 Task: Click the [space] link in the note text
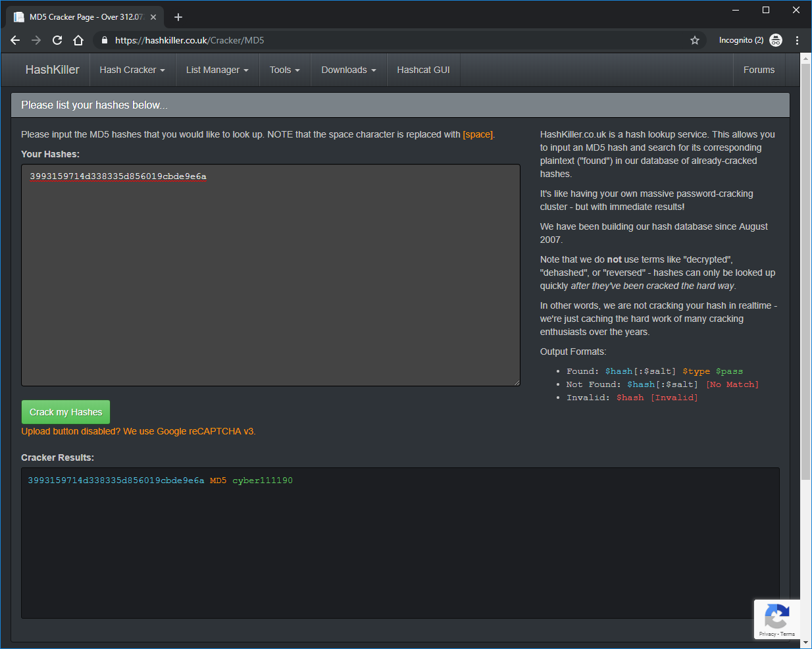(478, 134)
